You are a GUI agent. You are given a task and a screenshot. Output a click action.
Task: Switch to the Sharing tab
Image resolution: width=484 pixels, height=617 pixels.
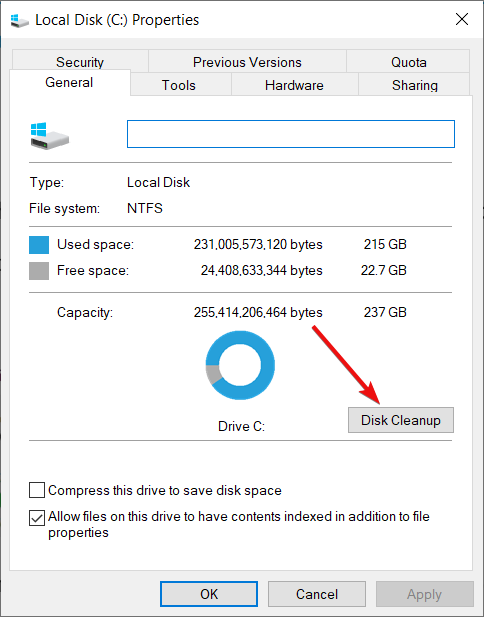(414, 85)
